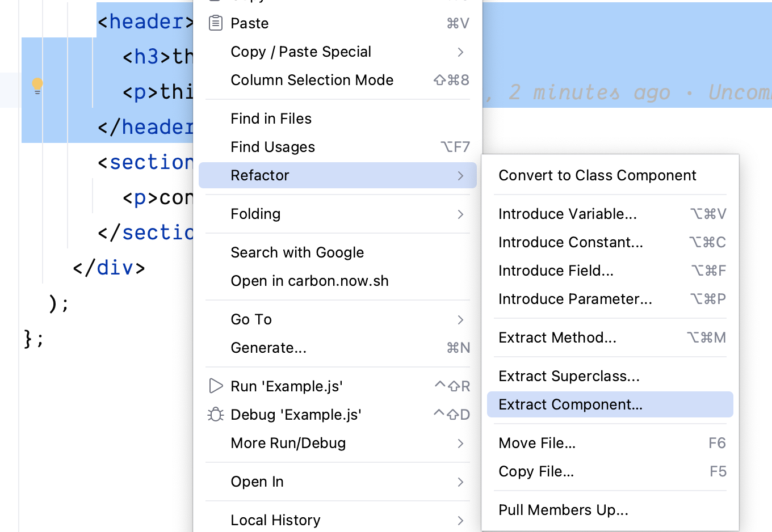Click the Paste clipboard icon
The image size is (772, 532).
[216, 23]
